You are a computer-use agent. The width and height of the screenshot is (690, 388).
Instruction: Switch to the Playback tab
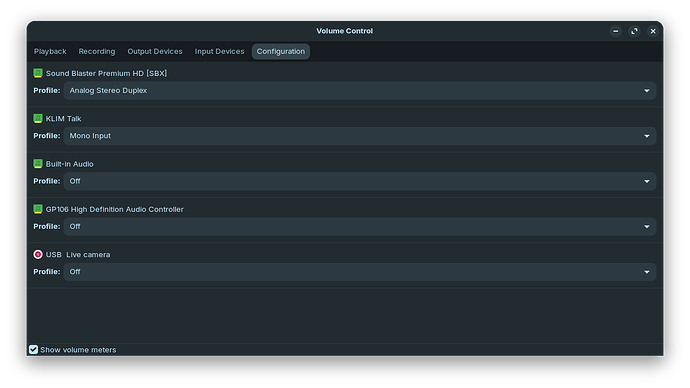click(50, 51)
